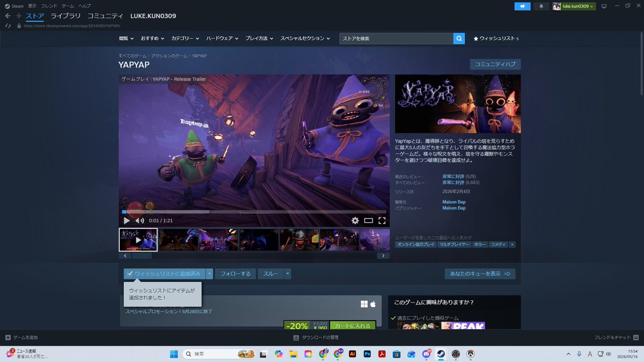Go back with the left arrow

(8, 16)
